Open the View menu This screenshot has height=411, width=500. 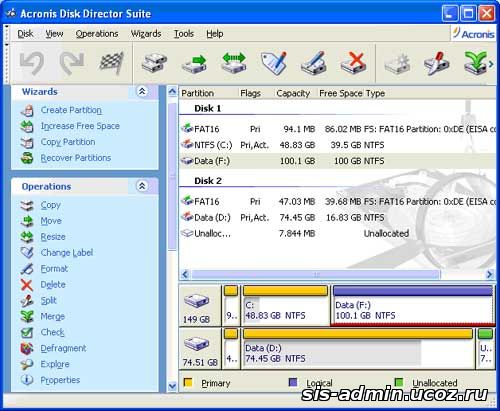point(54,34)
